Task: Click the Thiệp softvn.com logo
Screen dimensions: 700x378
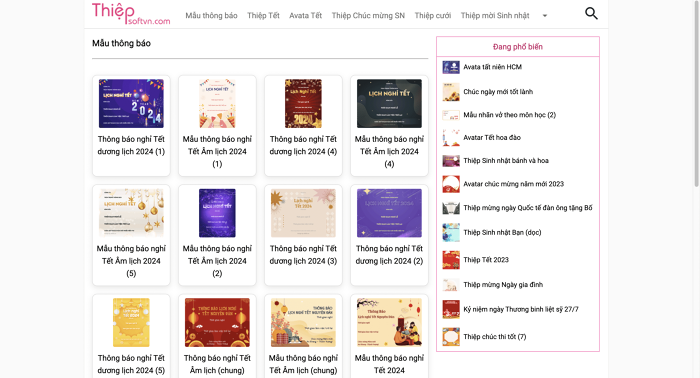Action: click(131, 14)
